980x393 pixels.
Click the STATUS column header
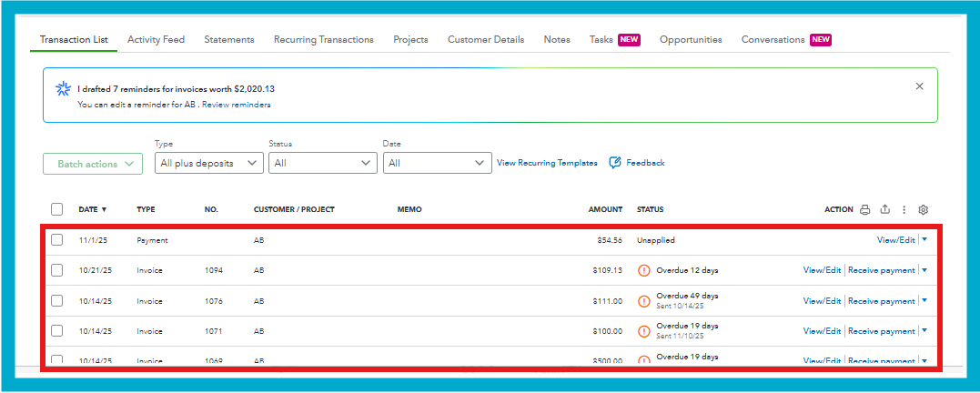(650, 210)
